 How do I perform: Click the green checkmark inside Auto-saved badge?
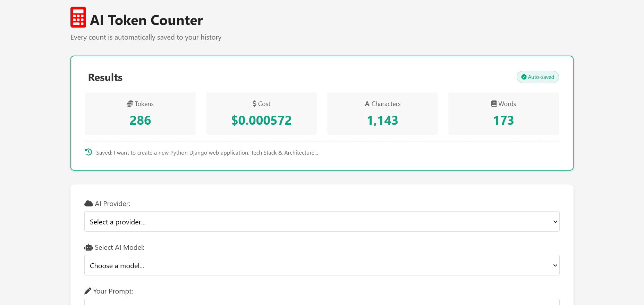click(524, 77)
